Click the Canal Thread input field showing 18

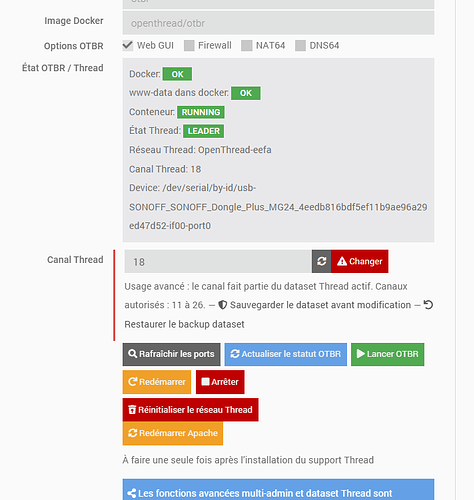tap(218, 261)
